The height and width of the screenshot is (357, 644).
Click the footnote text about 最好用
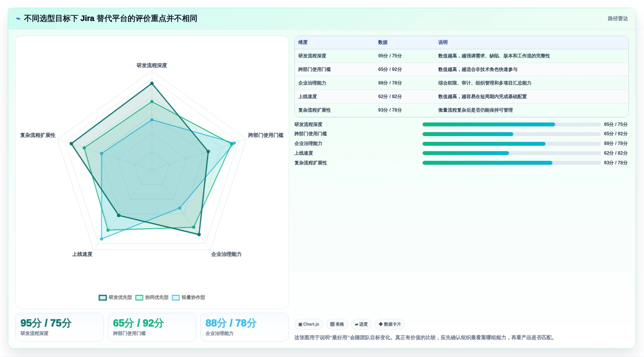click(425, 338)
